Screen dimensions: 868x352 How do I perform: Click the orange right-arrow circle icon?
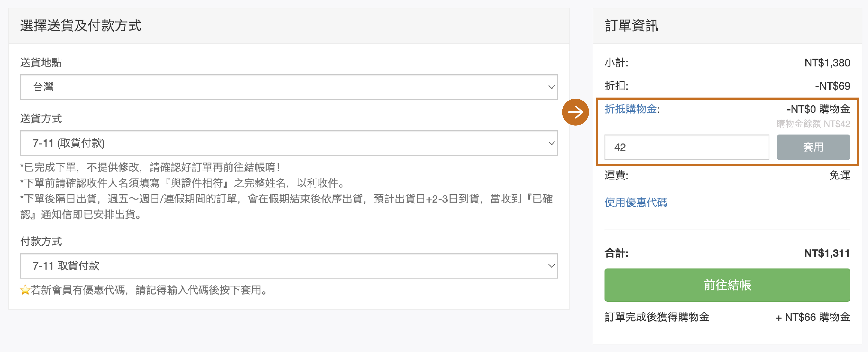[x=575, y=112]
